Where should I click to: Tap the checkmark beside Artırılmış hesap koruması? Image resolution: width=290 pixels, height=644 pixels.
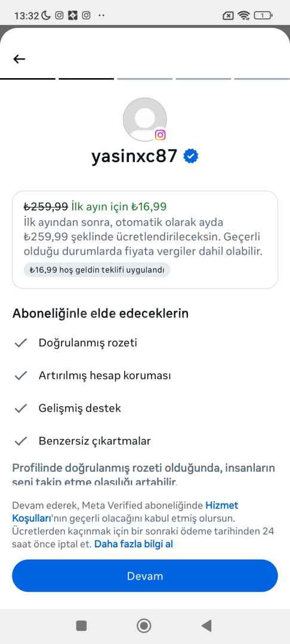20,376
